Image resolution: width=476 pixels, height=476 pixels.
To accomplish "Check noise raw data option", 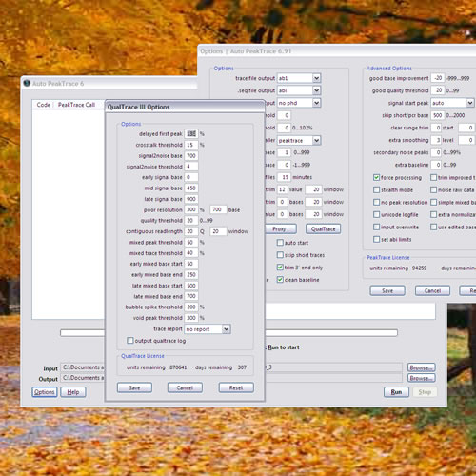I will tap(433, 189).
